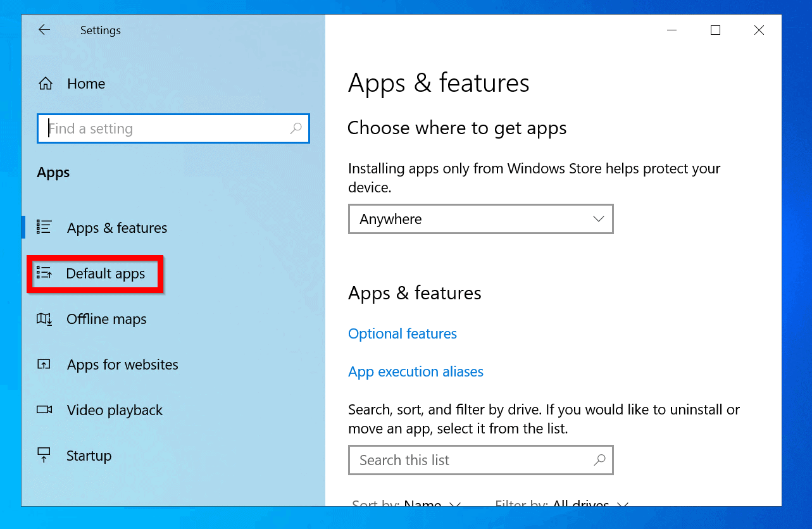Click the Home icon
The height and width of the screenshot is (529, 812).
point(44,83)
